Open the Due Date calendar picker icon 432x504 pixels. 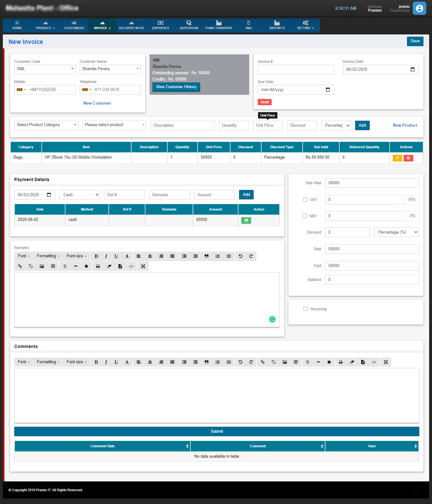pyautogui.click(x=328, y=90)
